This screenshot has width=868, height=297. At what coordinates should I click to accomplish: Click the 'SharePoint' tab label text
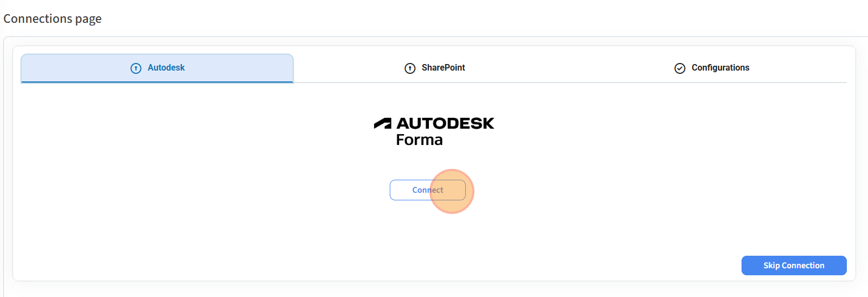coord(443,68)
